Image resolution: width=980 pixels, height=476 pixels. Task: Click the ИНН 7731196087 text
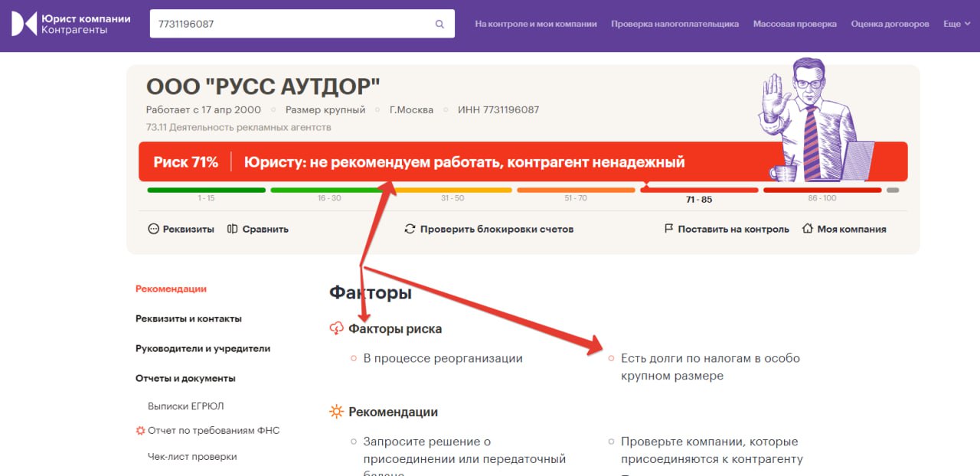498,109
